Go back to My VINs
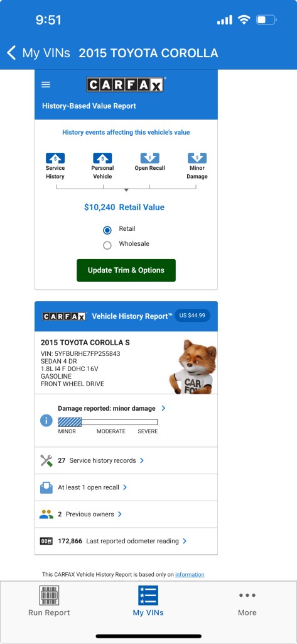 (x=38, y=53)
